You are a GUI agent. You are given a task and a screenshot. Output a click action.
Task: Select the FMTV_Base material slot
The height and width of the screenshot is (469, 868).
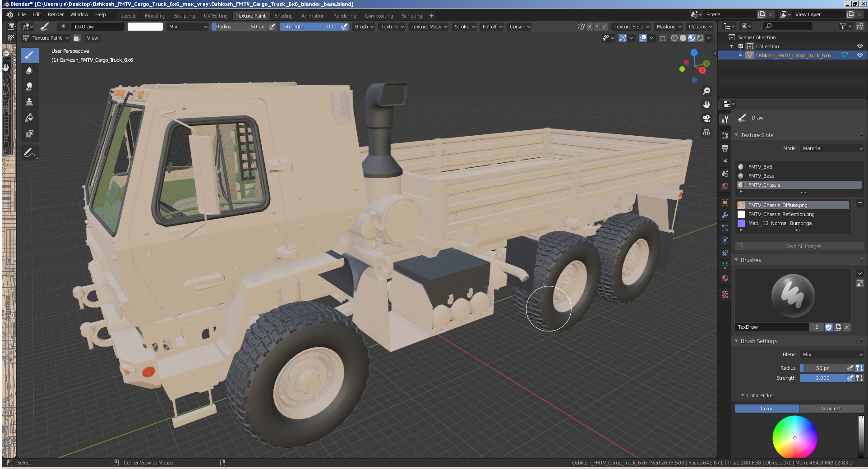(x=799, y=176)
